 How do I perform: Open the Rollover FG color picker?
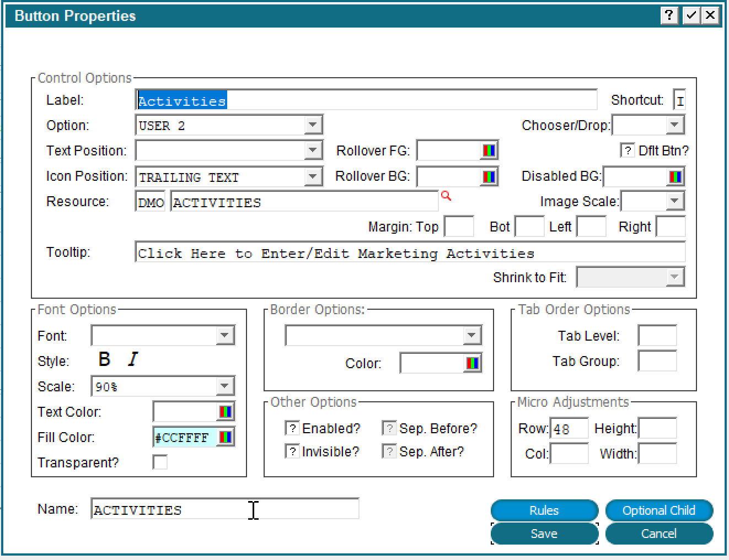489,150
